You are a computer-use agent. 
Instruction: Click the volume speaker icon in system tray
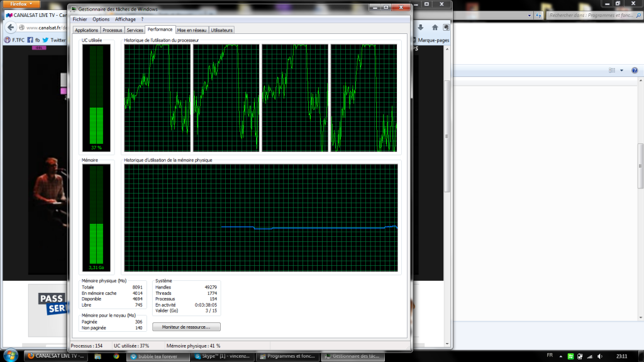(599, 356)
